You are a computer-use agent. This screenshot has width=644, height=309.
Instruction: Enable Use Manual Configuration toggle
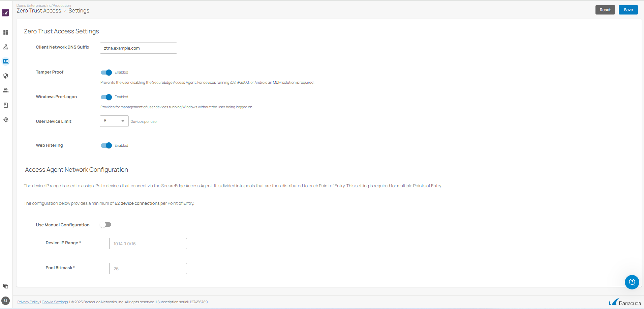pos(106,225)
